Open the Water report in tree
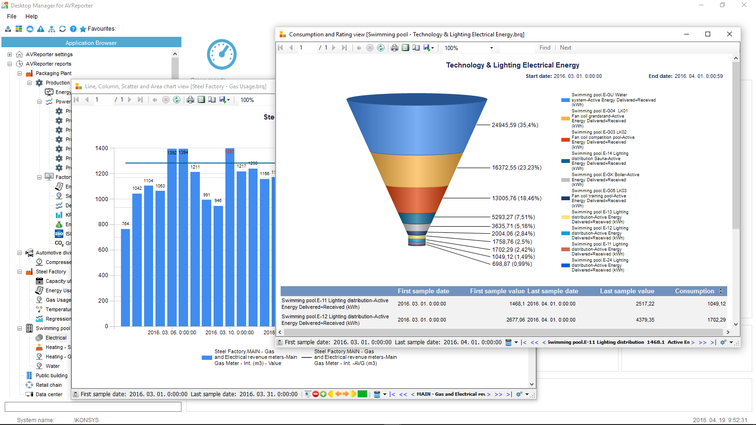Screen dimensions: 756x425 [53, 366]
